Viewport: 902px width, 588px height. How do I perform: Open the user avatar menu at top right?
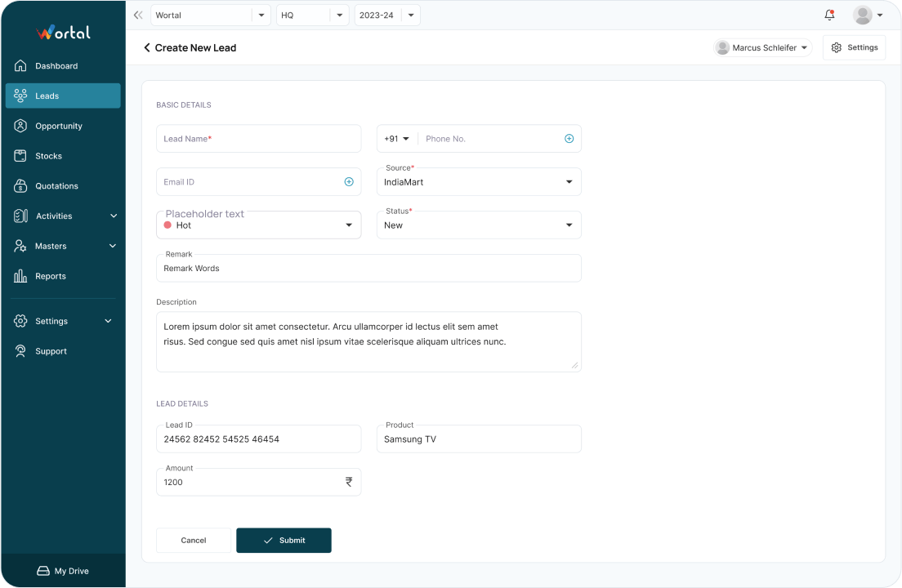tap(867, 15)
